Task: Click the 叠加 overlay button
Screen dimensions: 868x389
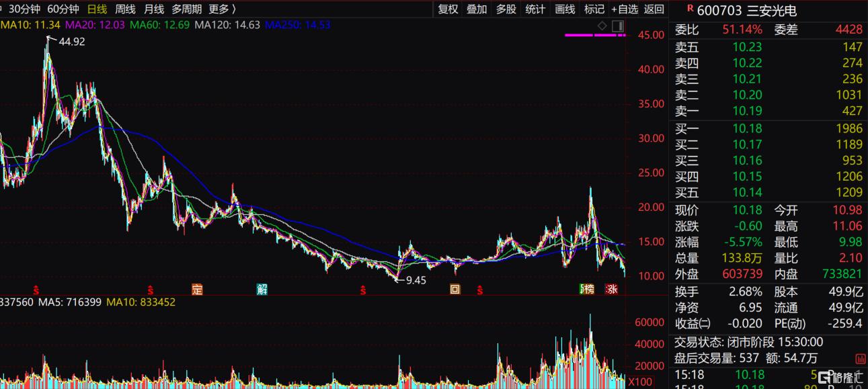Action: pyautogui.click(x=477, y=9)
